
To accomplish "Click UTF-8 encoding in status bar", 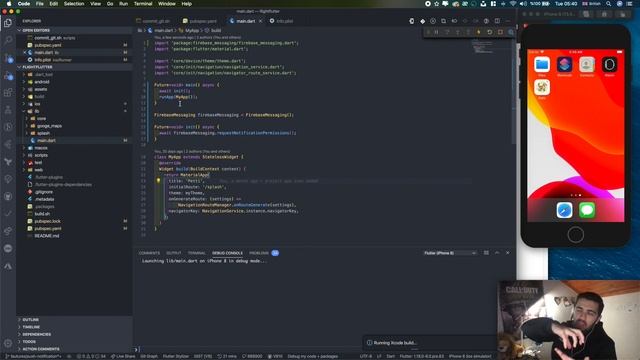I will (x=365, y=356).
